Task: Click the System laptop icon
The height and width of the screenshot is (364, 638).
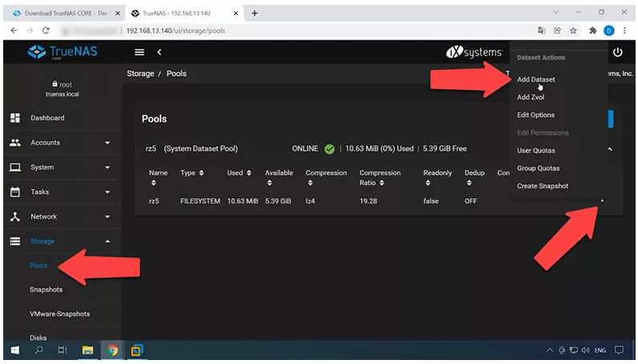Action: [x=15, y=167]
